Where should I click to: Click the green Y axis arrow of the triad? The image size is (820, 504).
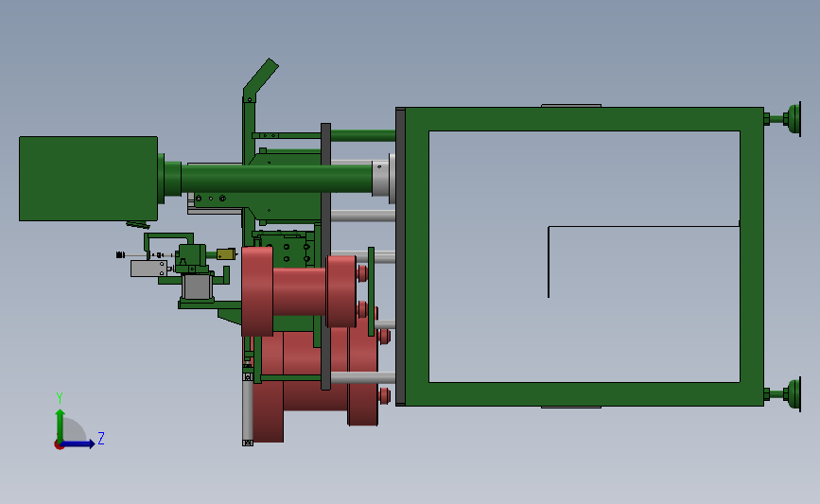[61, 425]
